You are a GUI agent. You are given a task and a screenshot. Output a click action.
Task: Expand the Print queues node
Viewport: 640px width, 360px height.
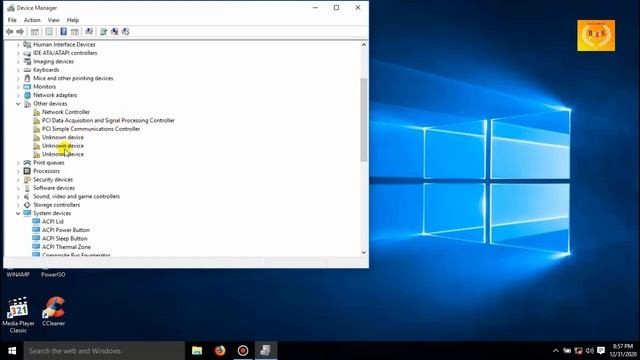(x=18, y=162)
